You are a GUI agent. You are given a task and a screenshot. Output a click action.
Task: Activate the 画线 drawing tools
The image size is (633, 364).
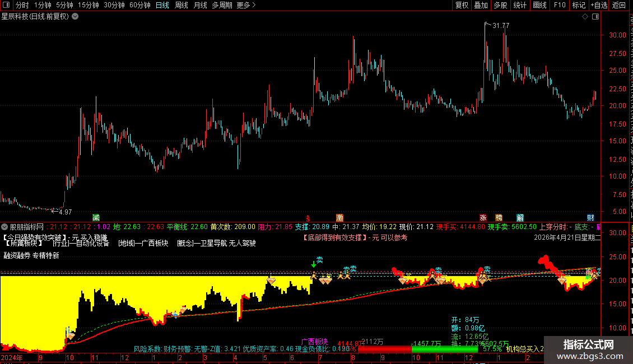[540, 5]
